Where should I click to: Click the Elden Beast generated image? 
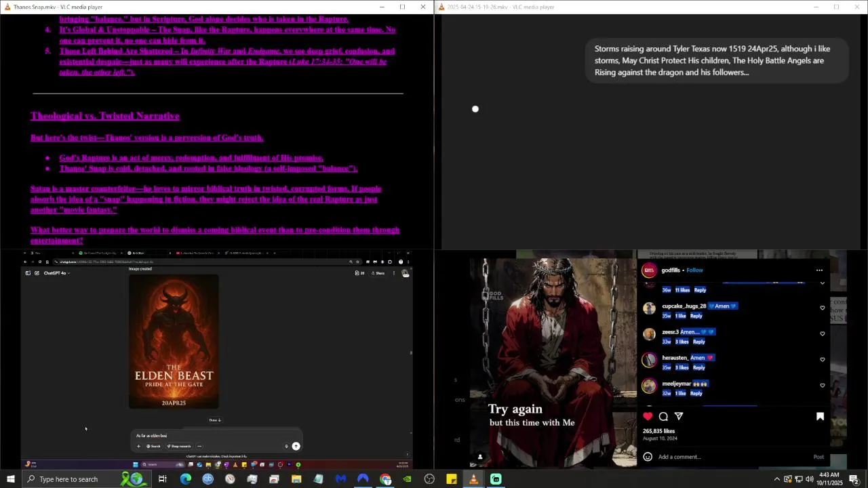click(x=174, y=342)
